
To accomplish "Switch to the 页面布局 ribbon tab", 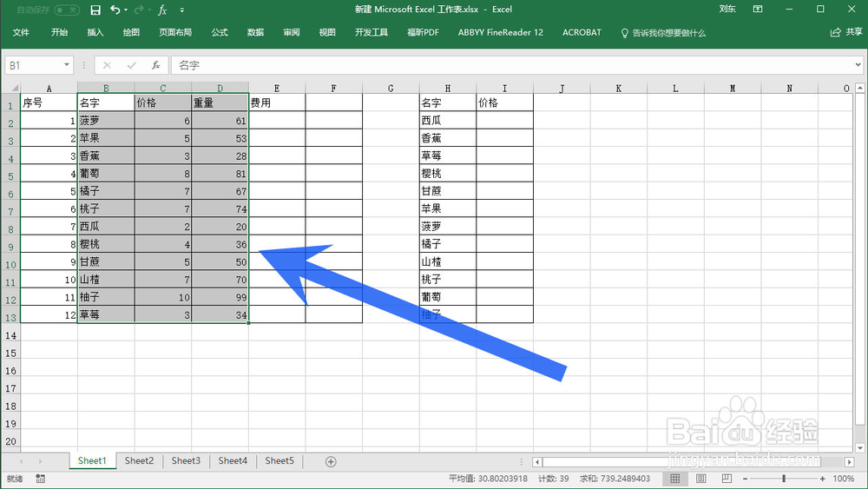I will [x=175, y=32].
